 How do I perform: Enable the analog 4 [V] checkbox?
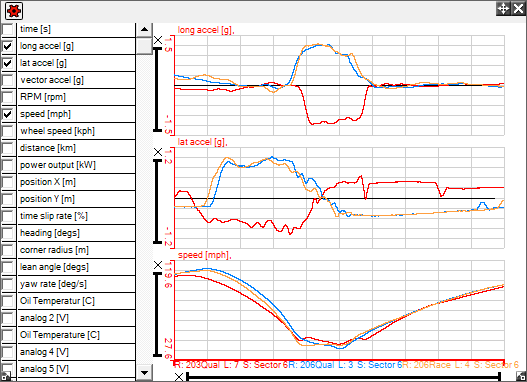tap(7, 352)
